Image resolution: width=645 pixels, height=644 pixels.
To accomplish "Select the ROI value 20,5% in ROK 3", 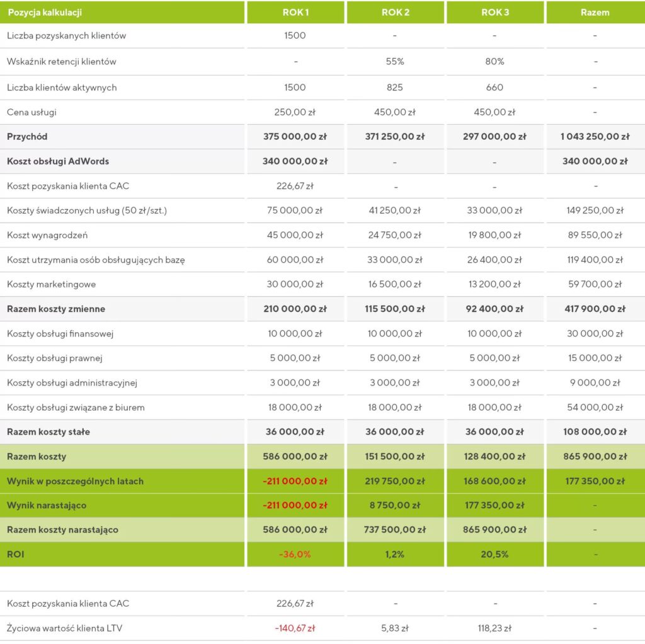I will pos(494,555).
